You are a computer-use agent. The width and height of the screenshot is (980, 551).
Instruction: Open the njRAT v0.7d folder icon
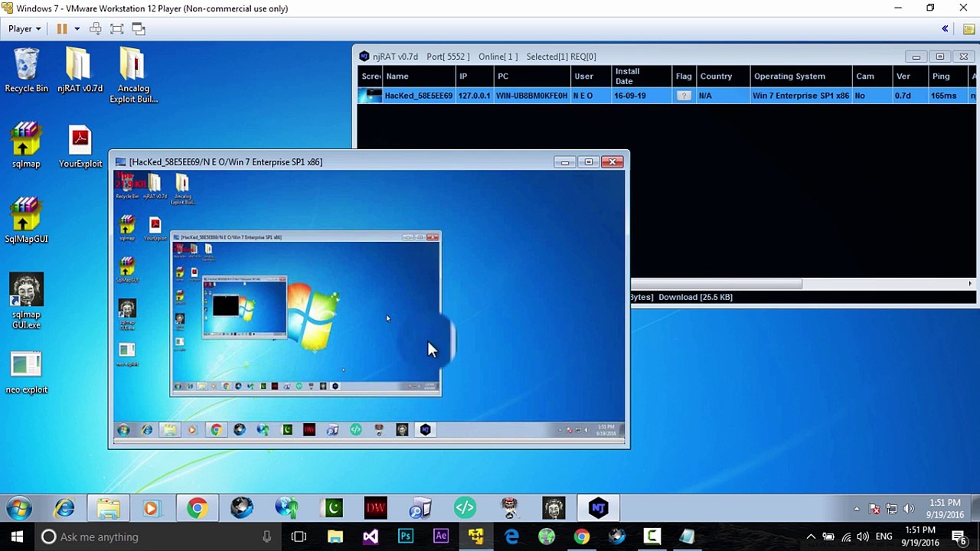[x=80, y=71]
